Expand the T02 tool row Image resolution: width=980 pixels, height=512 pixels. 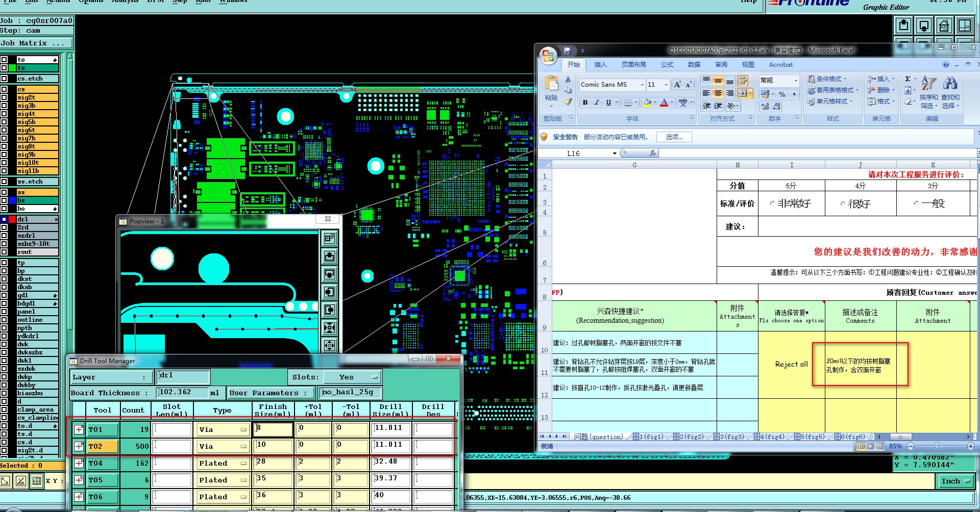coord(79,446)
